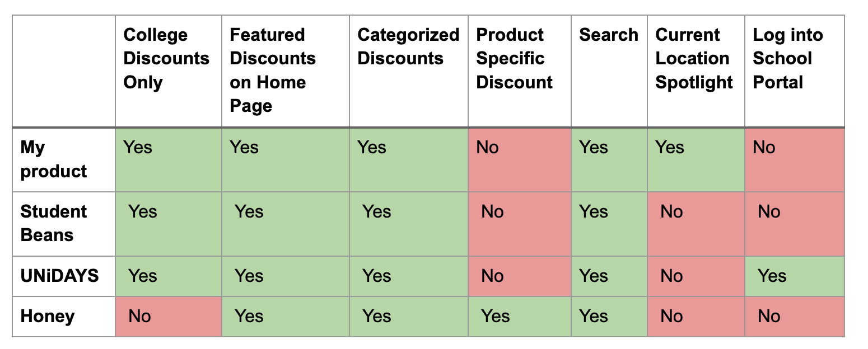Select UNiDAYS Categorized Discounts Yes cell
The image size is (868, 349).
409,276
